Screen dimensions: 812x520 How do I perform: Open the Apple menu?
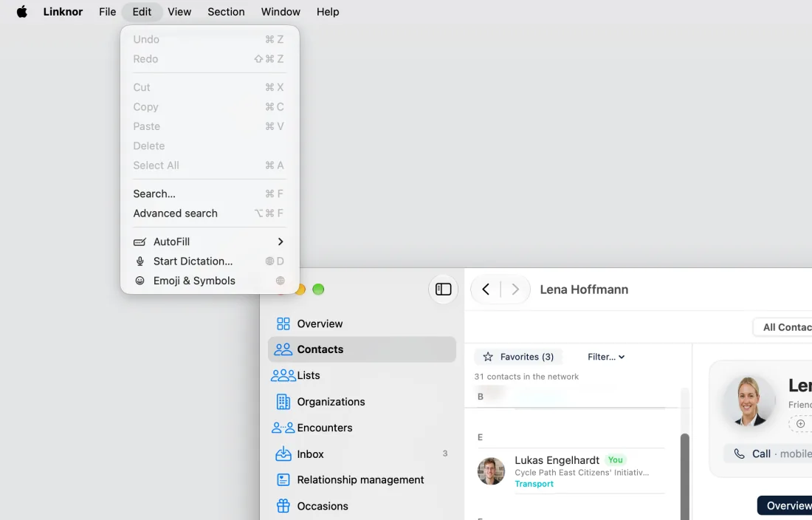point(21,11)
